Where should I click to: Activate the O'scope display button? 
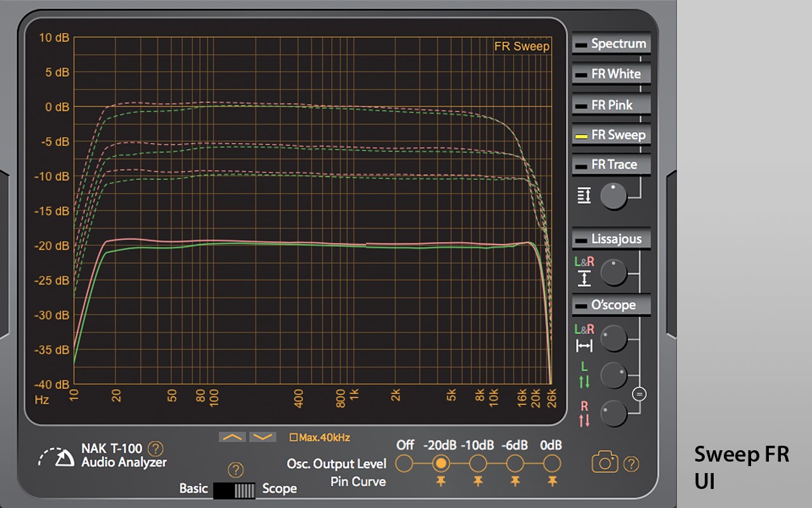(612, 305)
